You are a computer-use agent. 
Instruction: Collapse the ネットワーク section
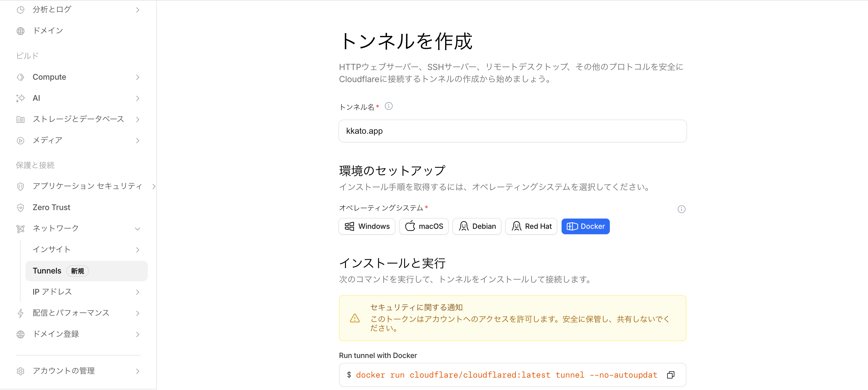coord(138,229)
